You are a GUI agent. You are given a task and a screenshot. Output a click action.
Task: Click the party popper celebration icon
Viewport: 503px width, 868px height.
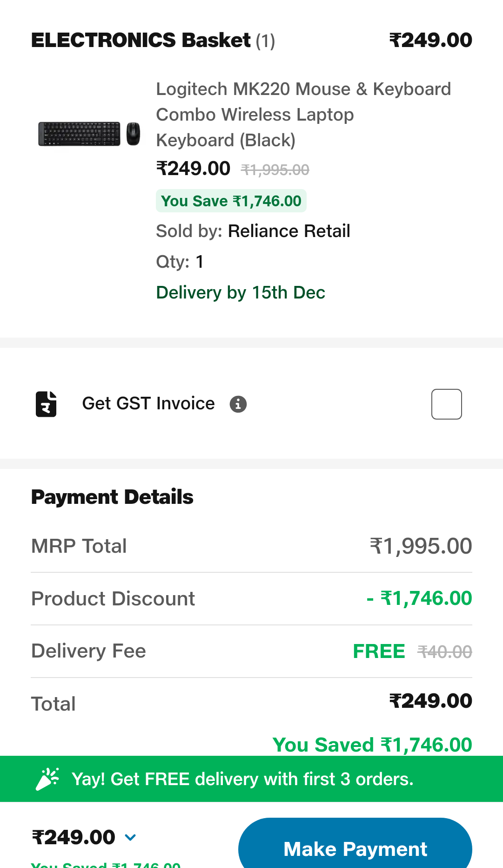47,779
